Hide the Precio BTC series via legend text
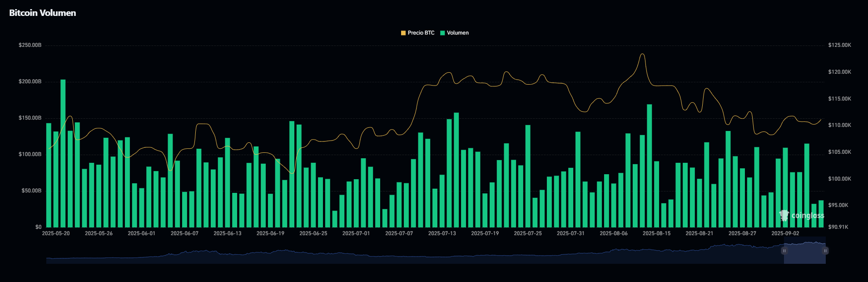This screenshot has height=282, width=868. pos(421,33)
